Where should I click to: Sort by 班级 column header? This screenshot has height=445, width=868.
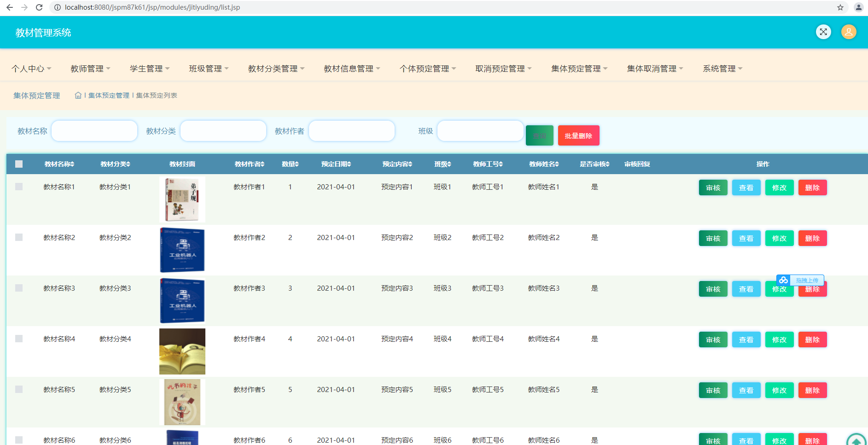pyautogui.click(x=443, y=164)
